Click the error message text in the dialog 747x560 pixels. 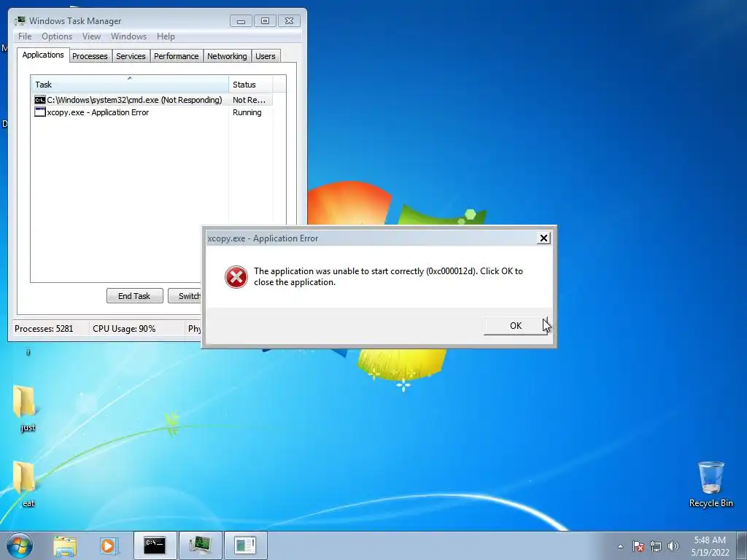pyautogui.click(x=388, y=276)
